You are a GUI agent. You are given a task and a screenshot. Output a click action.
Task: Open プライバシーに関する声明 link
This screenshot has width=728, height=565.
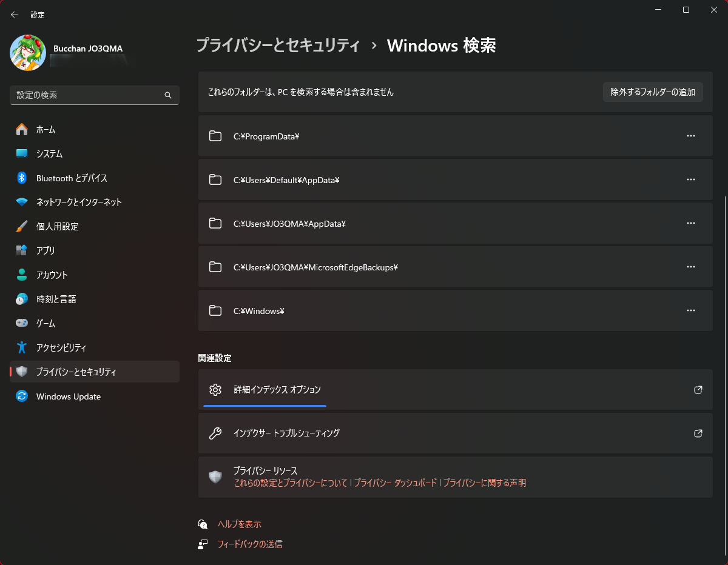[484, 483]
